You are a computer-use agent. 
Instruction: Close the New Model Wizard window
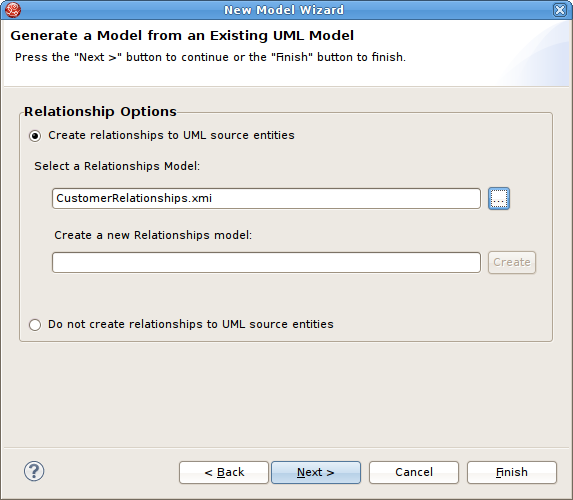559,10
